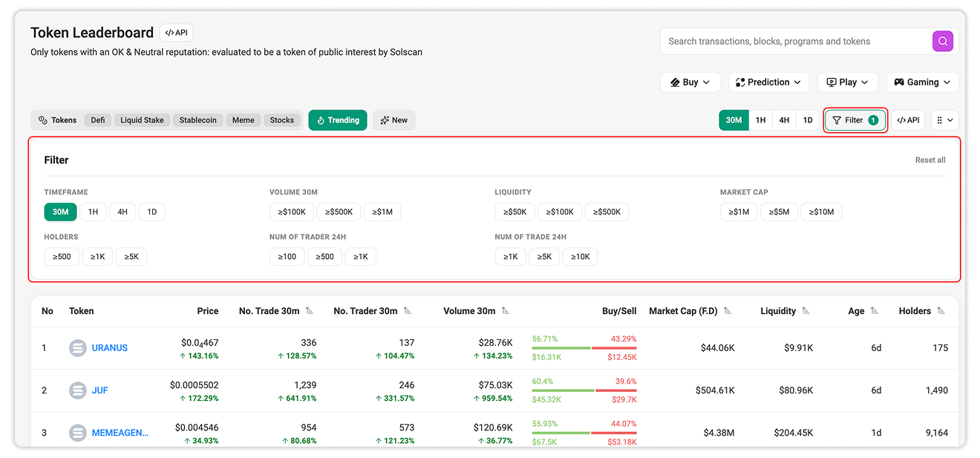Viewport: 980px width, 458px height.
Task: Select 4H in the top timeframe switcher
Action: (784, 120)
